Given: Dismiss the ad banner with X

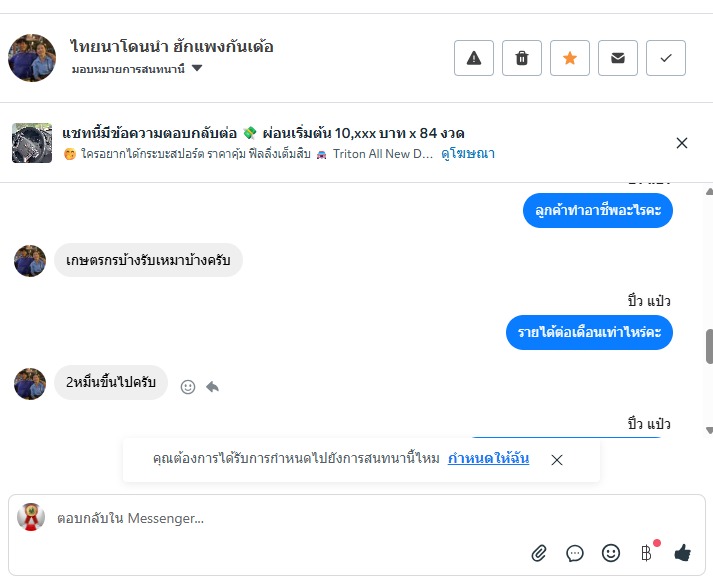Looking at the screenshot, I should (x=682, y=143).
